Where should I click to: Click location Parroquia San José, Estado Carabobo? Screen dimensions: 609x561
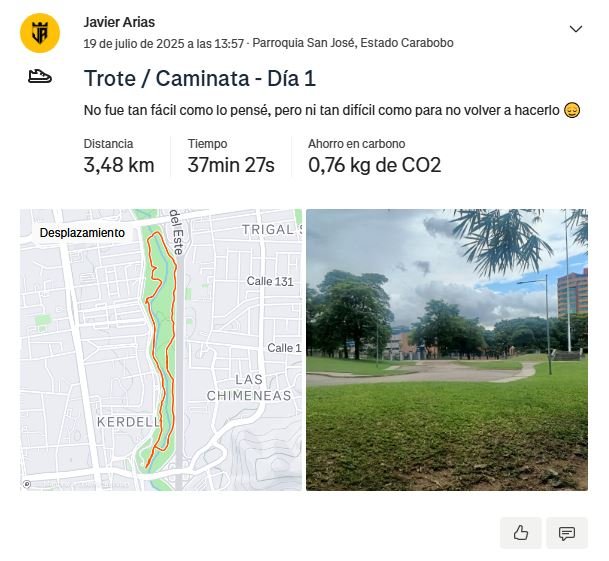[x=353, y=43]
